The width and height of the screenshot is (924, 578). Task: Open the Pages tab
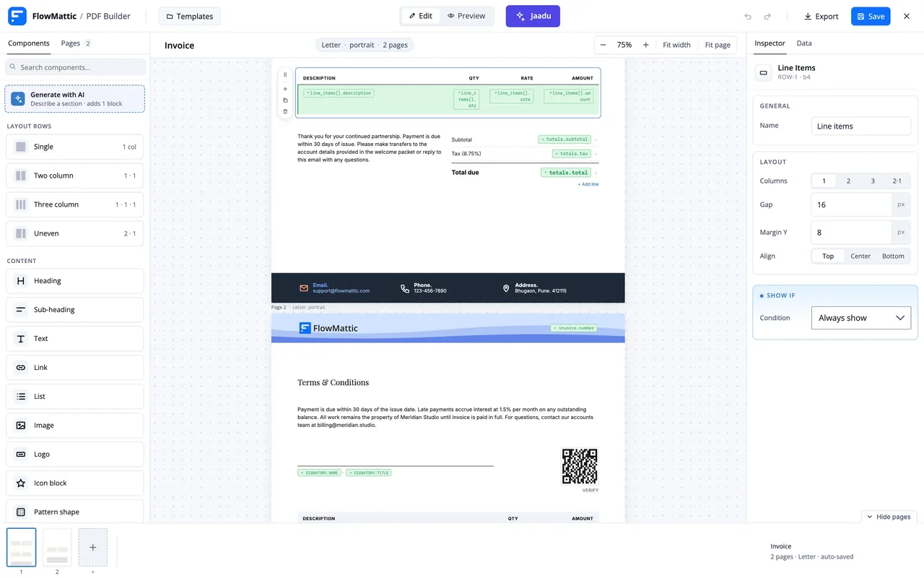click(x=76, y=43)
